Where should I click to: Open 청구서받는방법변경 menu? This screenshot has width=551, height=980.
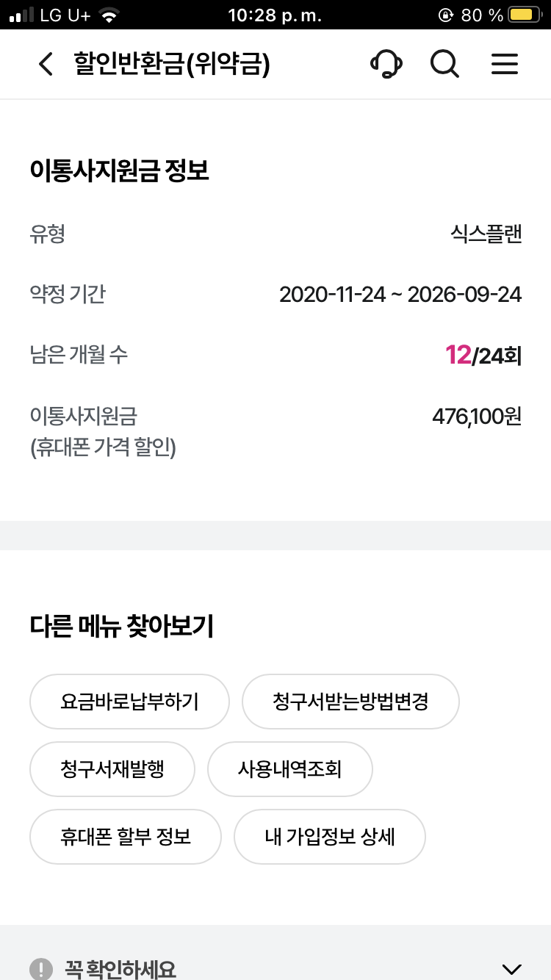click(x=350, y=702)
